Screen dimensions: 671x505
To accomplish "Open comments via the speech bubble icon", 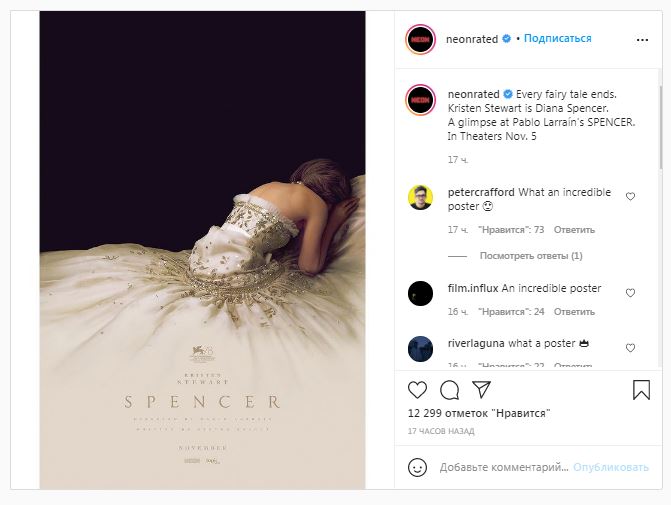I will 450,390.
